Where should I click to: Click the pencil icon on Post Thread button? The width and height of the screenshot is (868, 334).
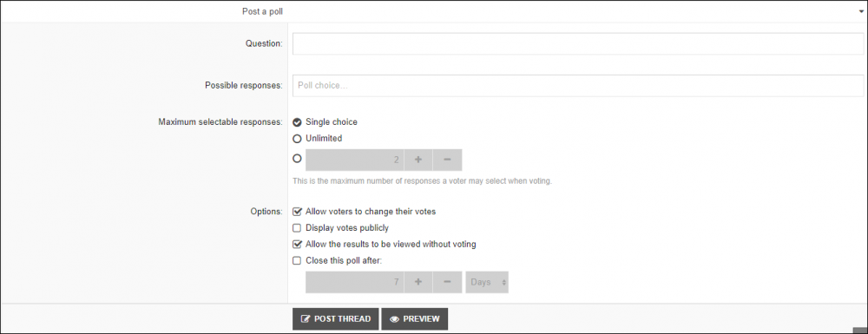305,319
